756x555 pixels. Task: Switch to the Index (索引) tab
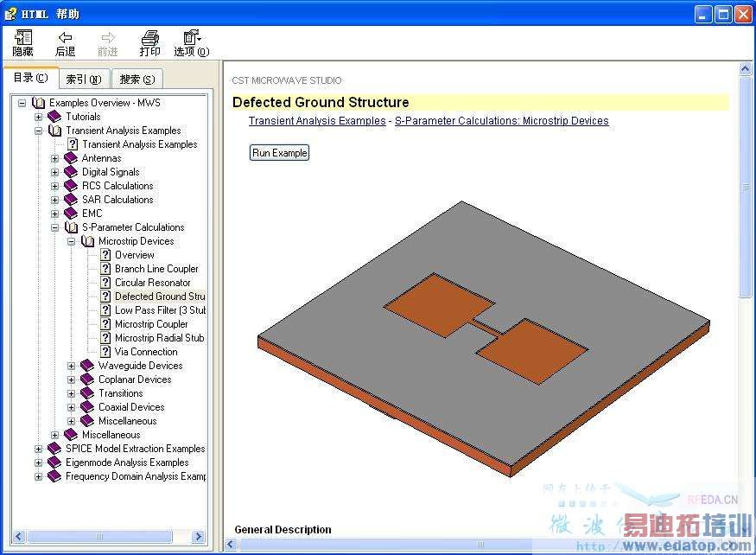pyautogui.click(x=84, y=80)
